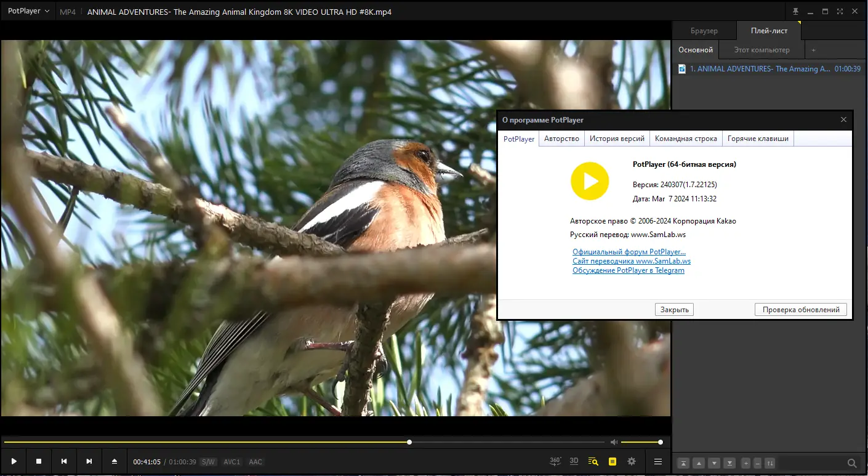This screenshot has height=476, width=868.
Task: Open preferences via gear icon
Action: 632,461
